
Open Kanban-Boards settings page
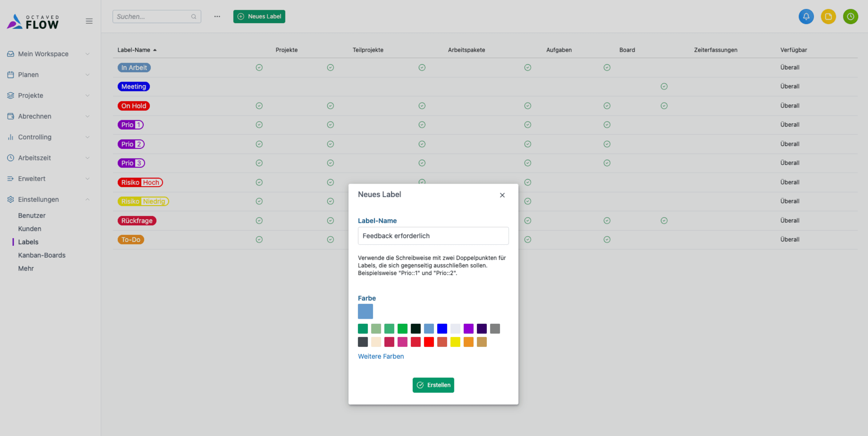coord(42,255)
